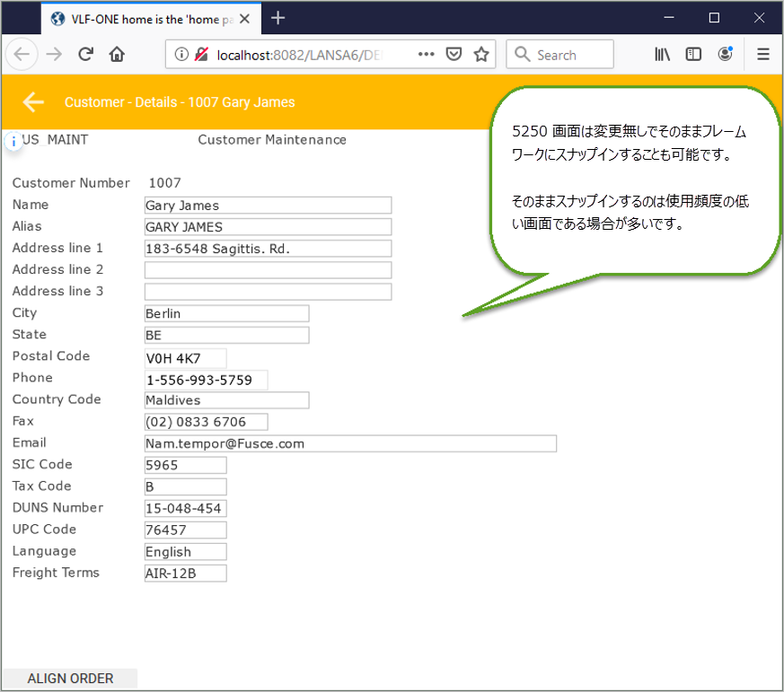Select the VLF-ONE home tab
Image resolution: width=784 pixels, height=692 pixels.
(x=148, y=18)
